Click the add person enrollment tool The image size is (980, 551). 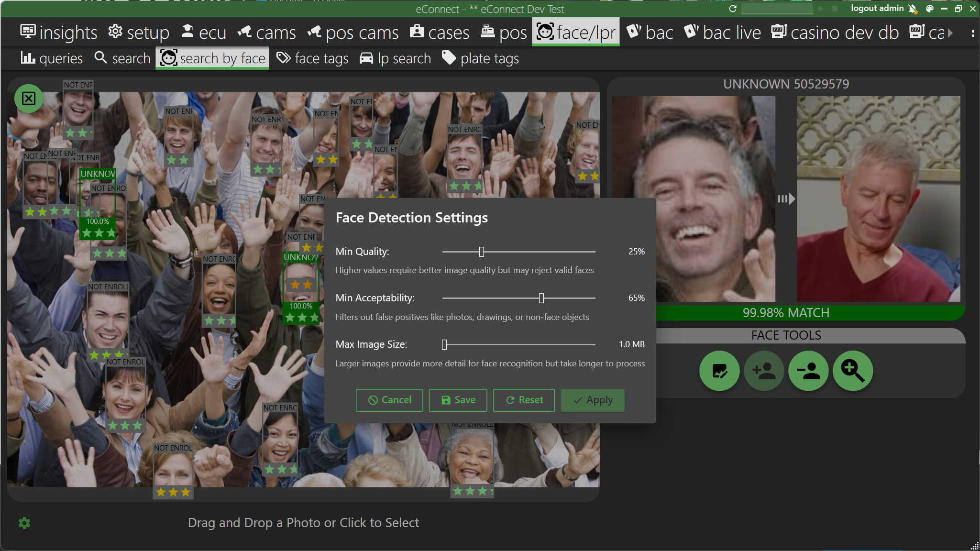pos(764,371)
